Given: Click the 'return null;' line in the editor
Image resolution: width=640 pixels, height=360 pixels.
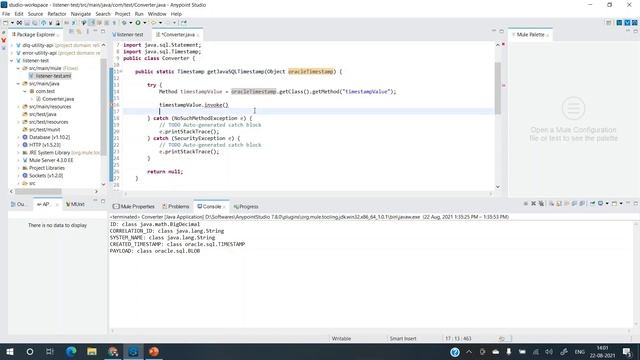Looking at the screenshot, I should 165,172.
